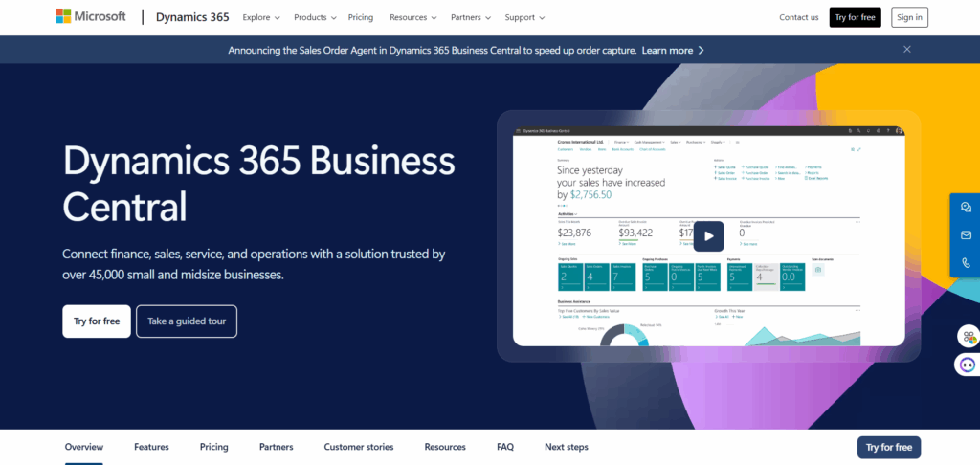Click the email envelope icon in side panel
This screenshot has width=980, height=465.
pos(967,235)
